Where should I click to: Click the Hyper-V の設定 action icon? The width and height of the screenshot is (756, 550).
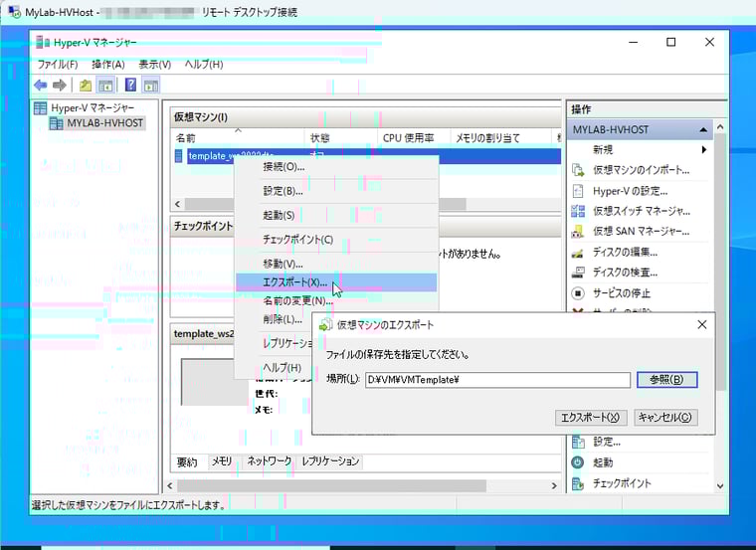578,191
